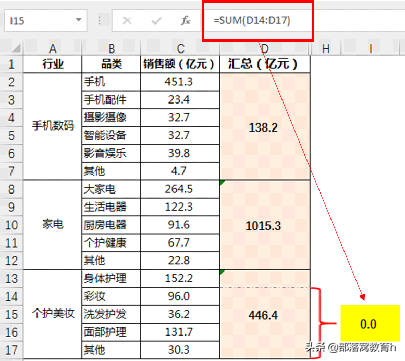Select merged cell 手机数码
The height and width of the screenshot is (361, 405).
(52, 126)
